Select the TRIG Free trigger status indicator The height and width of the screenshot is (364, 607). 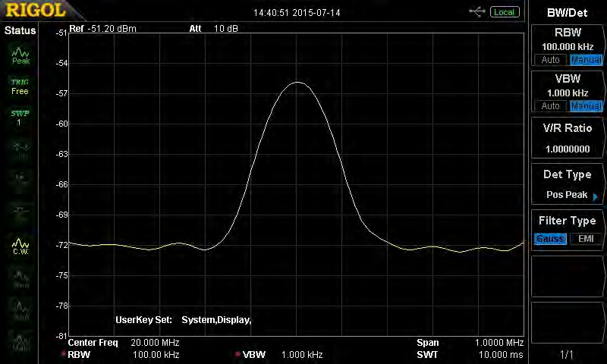pyautogui.click(x=20, y=86)
